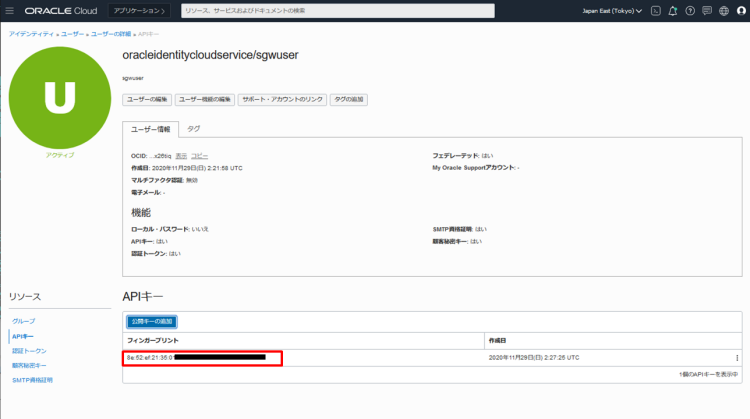Open the hamburger navigation menu
Screen dimensions: 750x419
11,11
